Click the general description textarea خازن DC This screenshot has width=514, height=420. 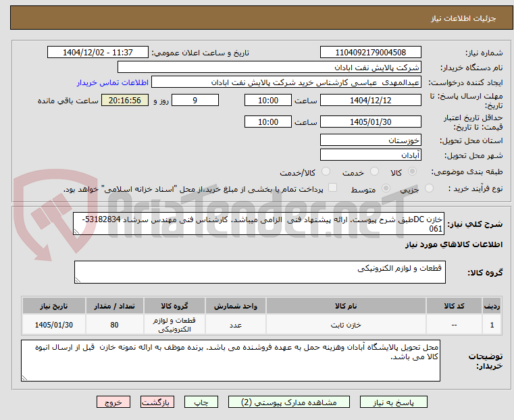[259, 224]
